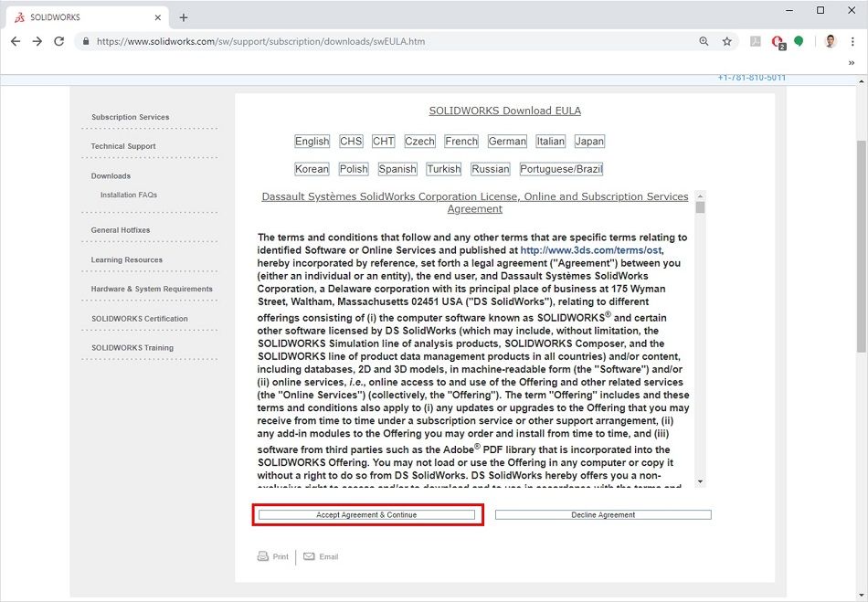Open the address bar zoom icon
Screen dimensions: 868x602
pos(702,41)
